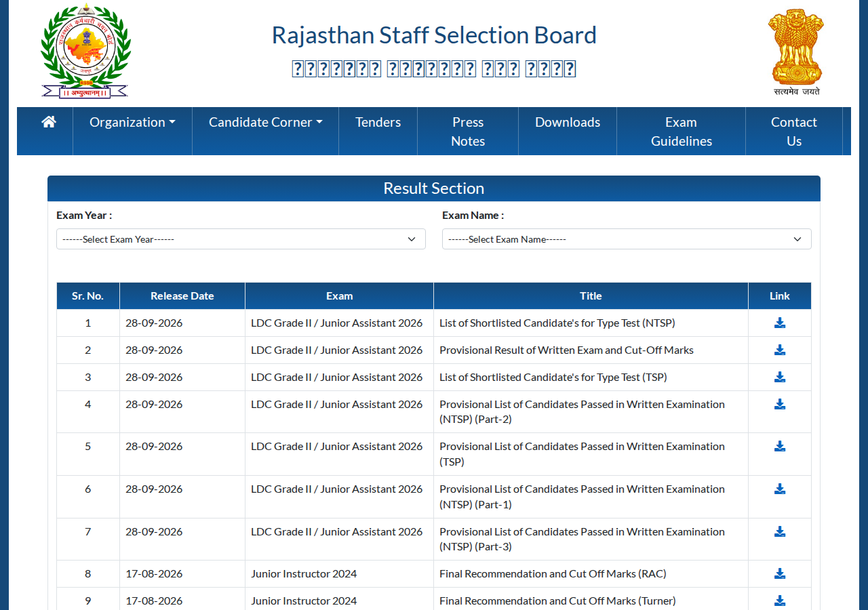The image size is (868, 610).
Task: Click the Result Section heading bar
Action: [x=434, y=188]
